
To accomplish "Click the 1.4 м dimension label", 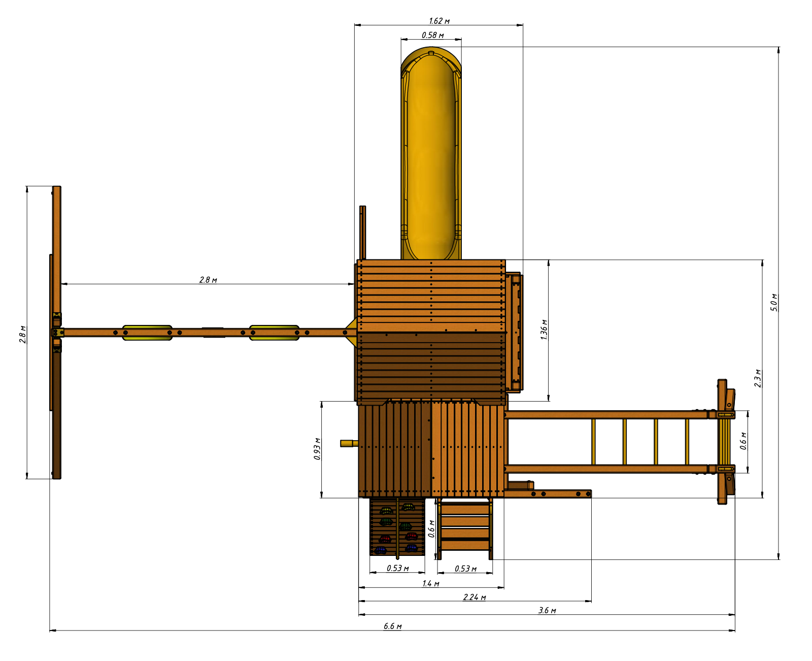I will 430,583.
